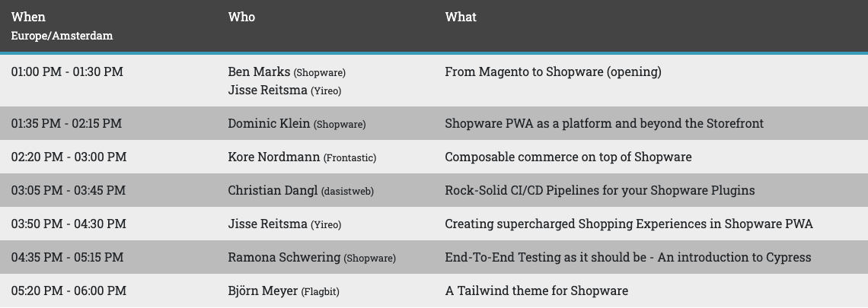
Task: Click the 'Who' column header
Action: tap(241, 17)
